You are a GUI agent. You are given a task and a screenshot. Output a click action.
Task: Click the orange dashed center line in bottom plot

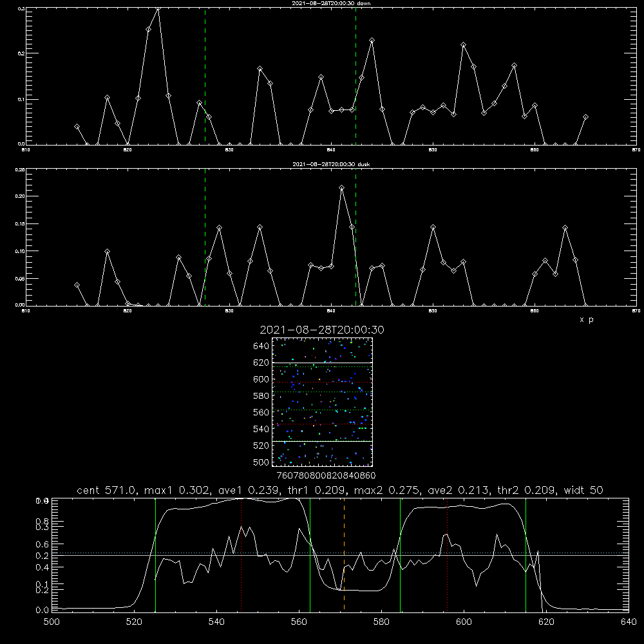pyautogui.click(x=344, y=554)
